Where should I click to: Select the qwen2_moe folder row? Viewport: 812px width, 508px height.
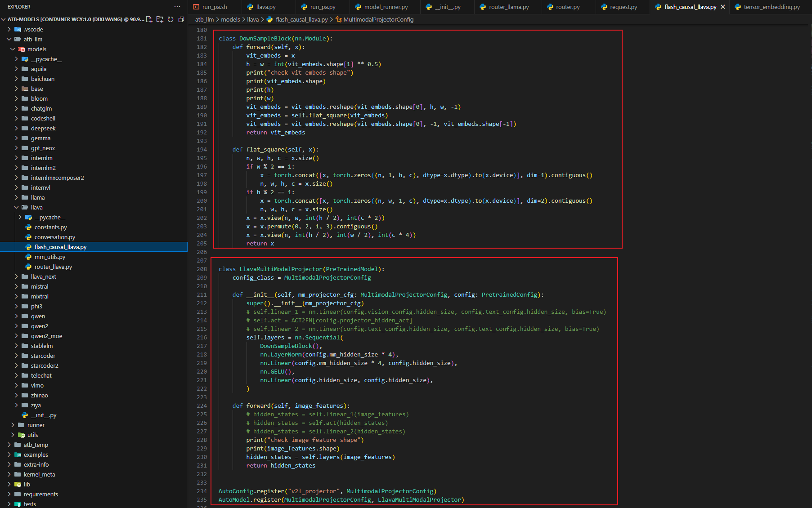94,336
